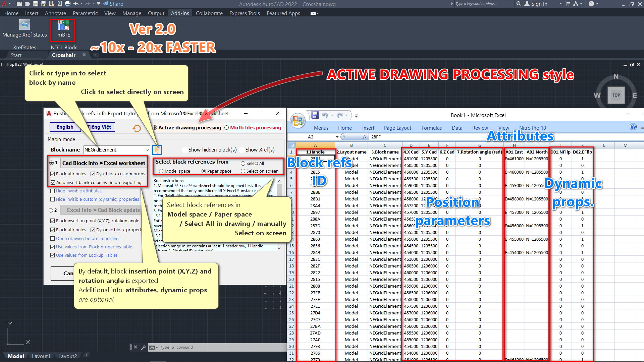The image size is (644, 362).
Task: Choose the Model space radio button
Action: 161,171
